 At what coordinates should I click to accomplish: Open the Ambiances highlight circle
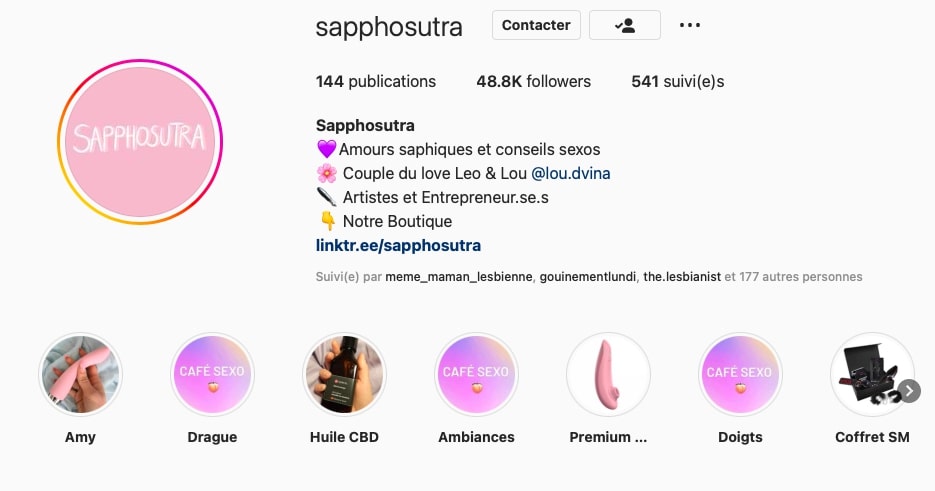coord(476,374)
